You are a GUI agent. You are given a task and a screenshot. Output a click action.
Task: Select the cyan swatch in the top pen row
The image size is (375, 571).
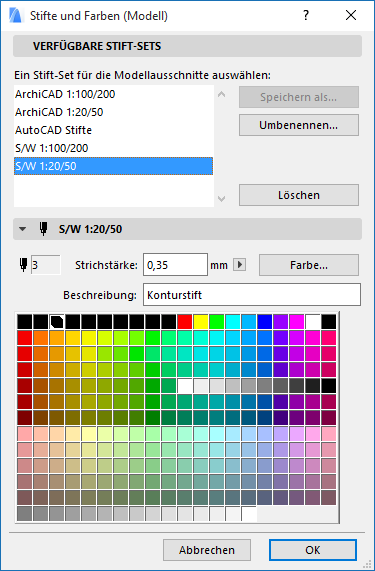(233, 322)
